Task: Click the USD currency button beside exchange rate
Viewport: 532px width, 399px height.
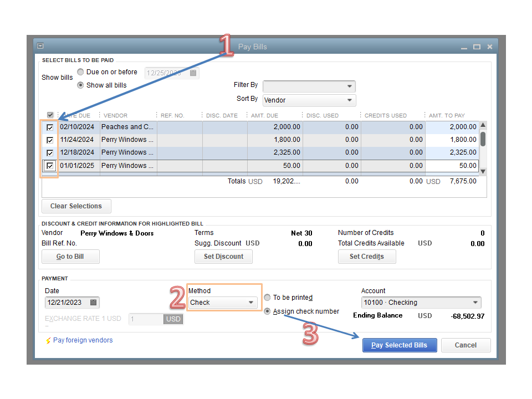Action: (x=173, y=319)
